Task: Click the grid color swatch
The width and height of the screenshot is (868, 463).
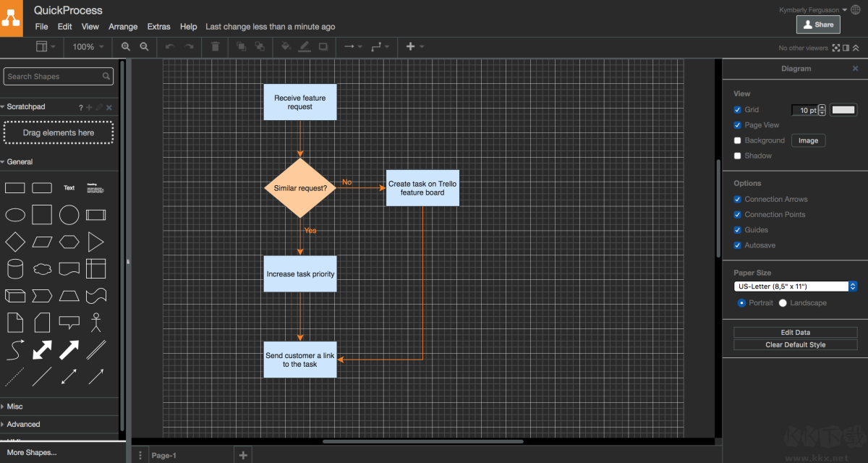Action: [x=843, y=110]
